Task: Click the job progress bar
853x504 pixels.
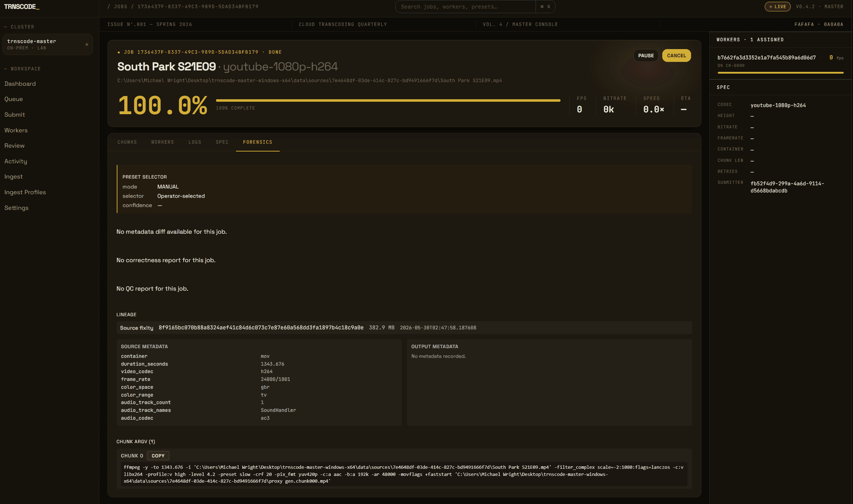Action: 388,101
